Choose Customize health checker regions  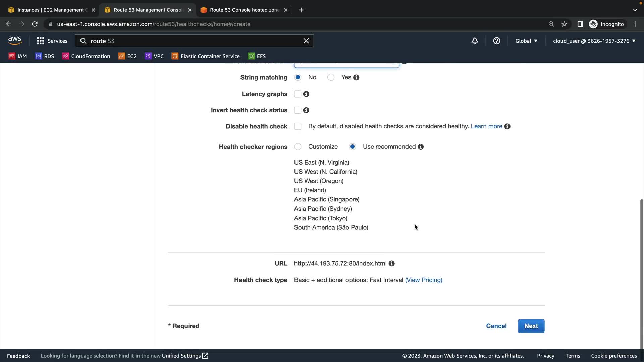[x=298, y=147]
